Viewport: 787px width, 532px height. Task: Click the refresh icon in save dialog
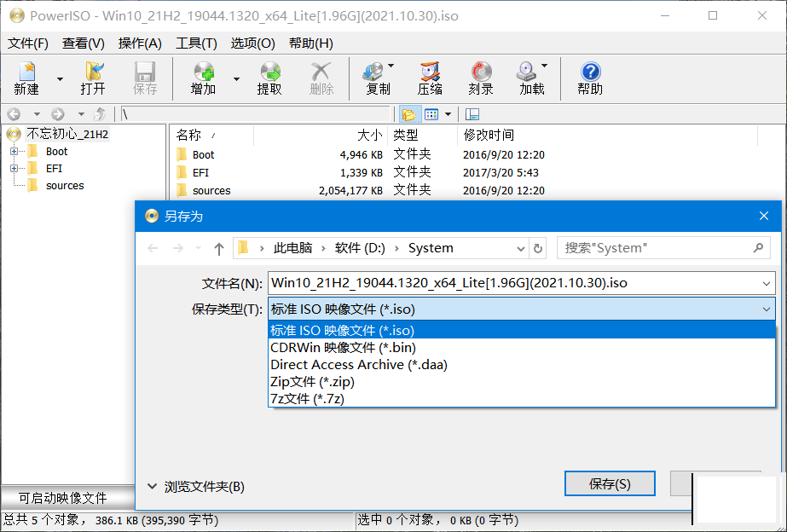coord(537,248)
